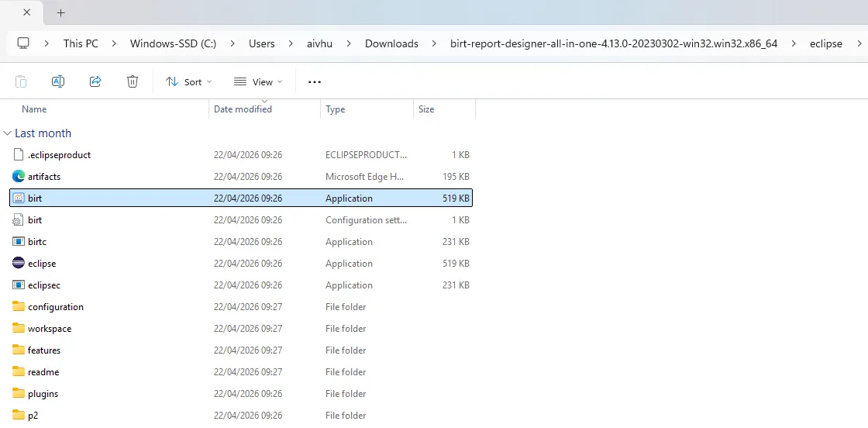Click Downloads breadcrumb
This screenshot has width=868, height=428.
(x=391, y=43)
